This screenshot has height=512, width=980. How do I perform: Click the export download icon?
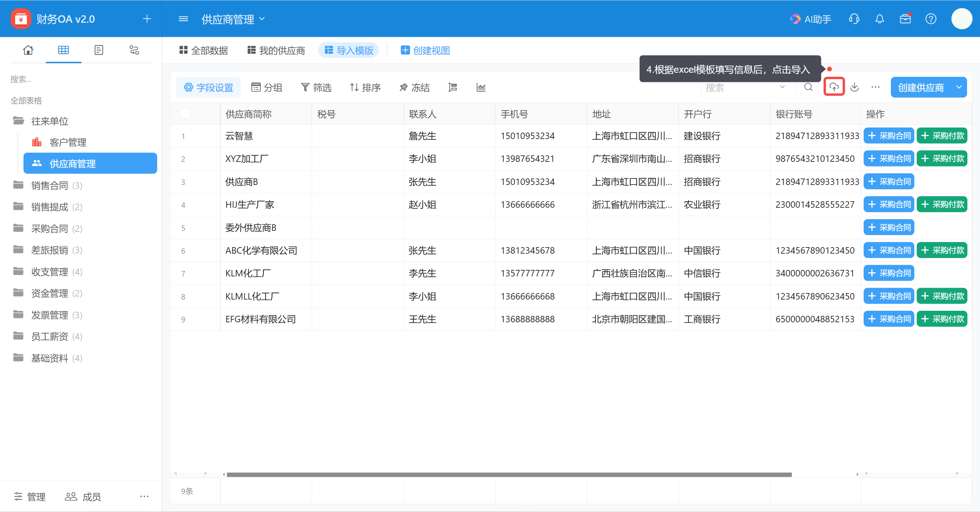point(854,87)
